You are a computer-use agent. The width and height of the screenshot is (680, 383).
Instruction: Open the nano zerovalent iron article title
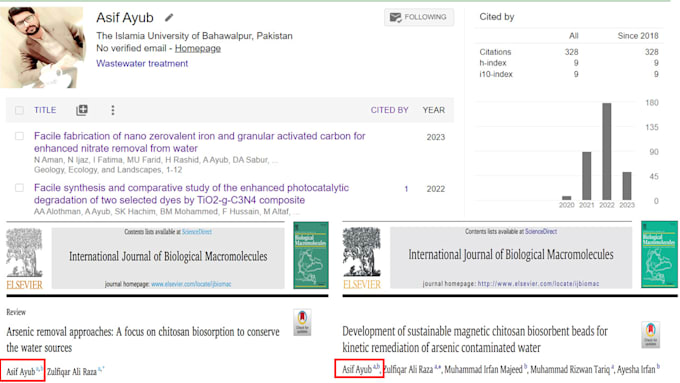point(199,142)
